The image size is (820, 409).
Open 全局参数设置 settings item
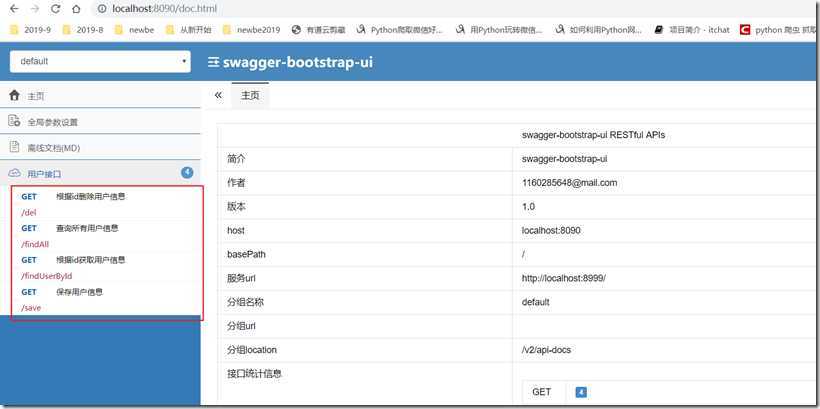coord(100,122)
